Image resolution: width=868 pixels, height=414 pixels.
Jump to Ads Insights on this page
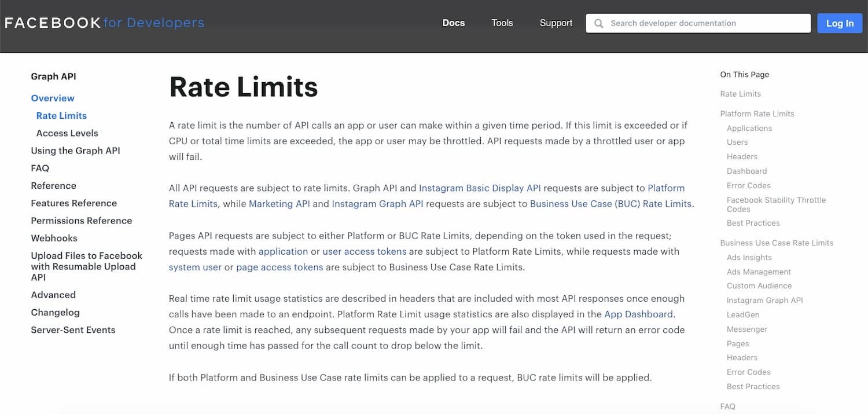(749, 257)
